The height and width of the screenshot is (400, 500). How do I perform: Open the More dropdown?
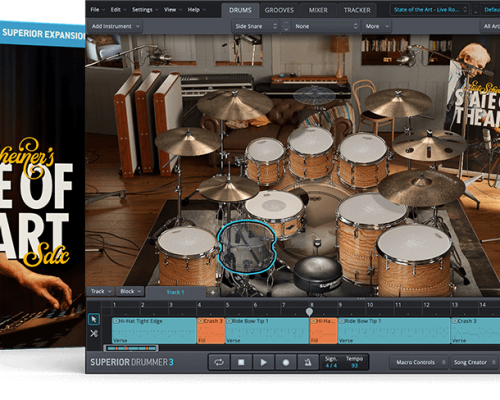point(377,26)
